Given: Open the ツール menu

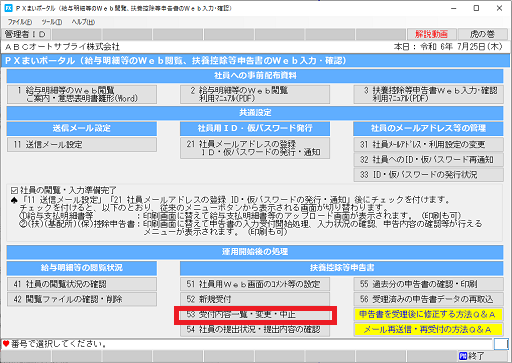Looking at the screenshot, I should click(52, 22).
